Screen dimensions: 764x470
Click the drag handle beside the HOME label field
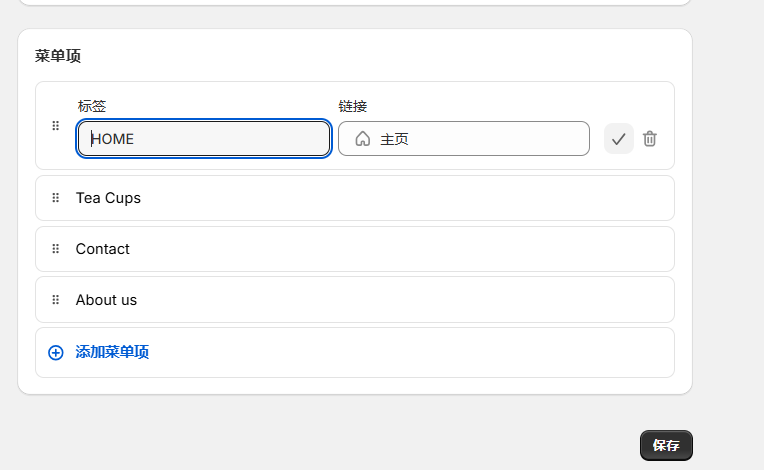click(56, 126)
